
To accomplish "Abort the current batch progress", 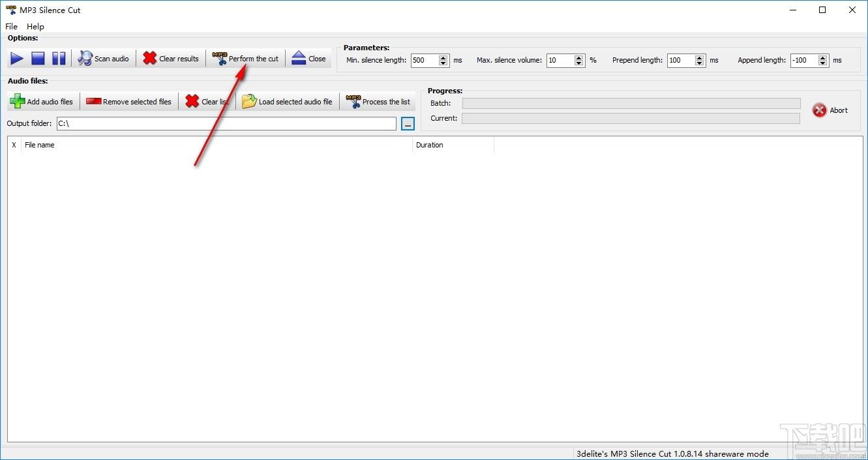I will coord(830,110).
